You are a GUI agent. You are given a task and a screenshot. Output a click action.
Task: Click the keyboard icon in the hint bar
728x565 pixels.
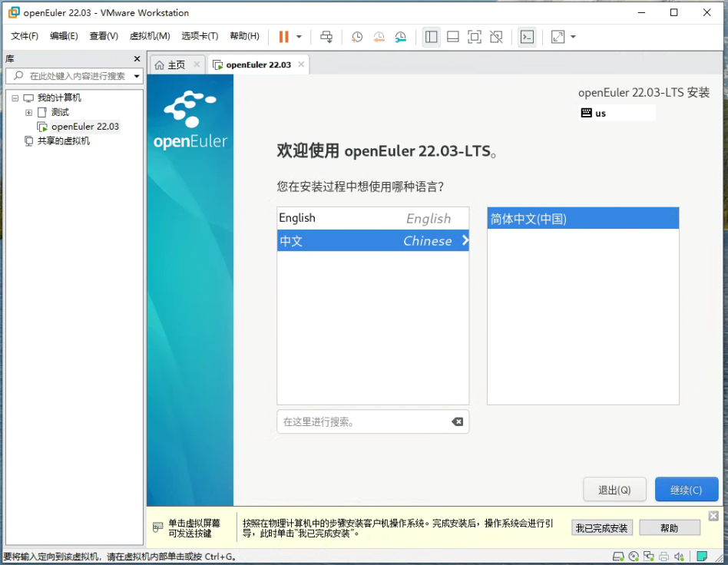(x=158, y=527)
